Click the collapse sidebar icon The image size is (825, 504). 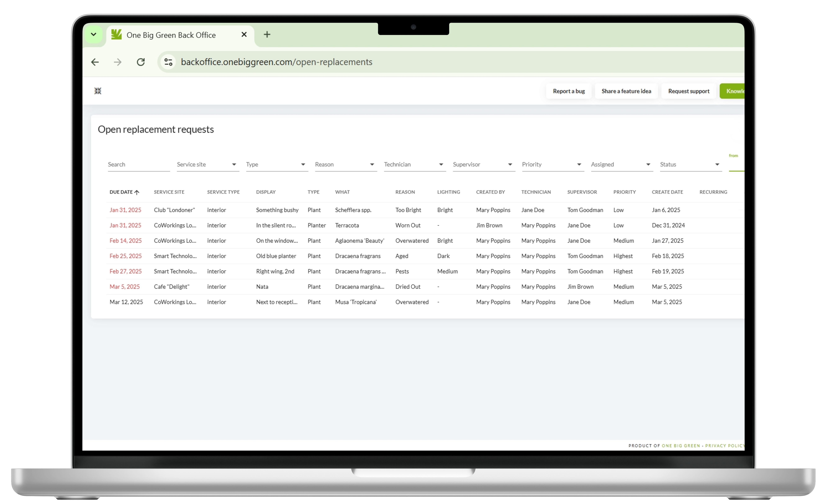point(98,91)
